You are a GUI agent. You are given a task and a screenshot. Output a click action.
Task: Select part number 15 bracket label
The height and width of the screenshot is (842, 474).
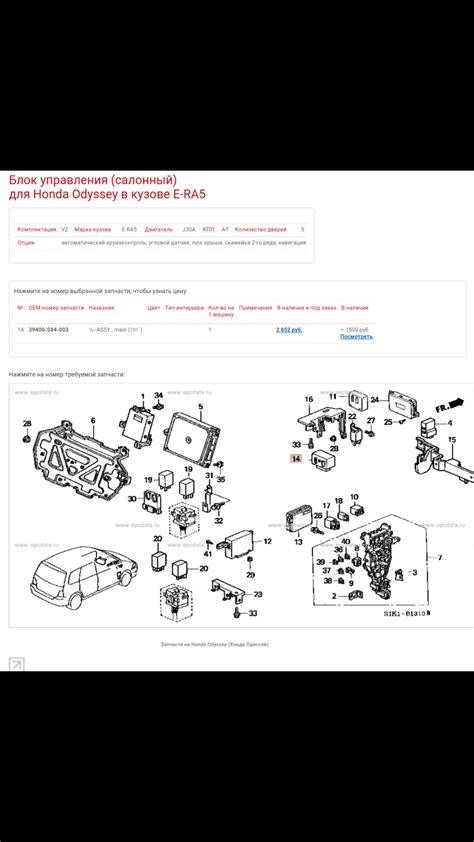point(452,440)
